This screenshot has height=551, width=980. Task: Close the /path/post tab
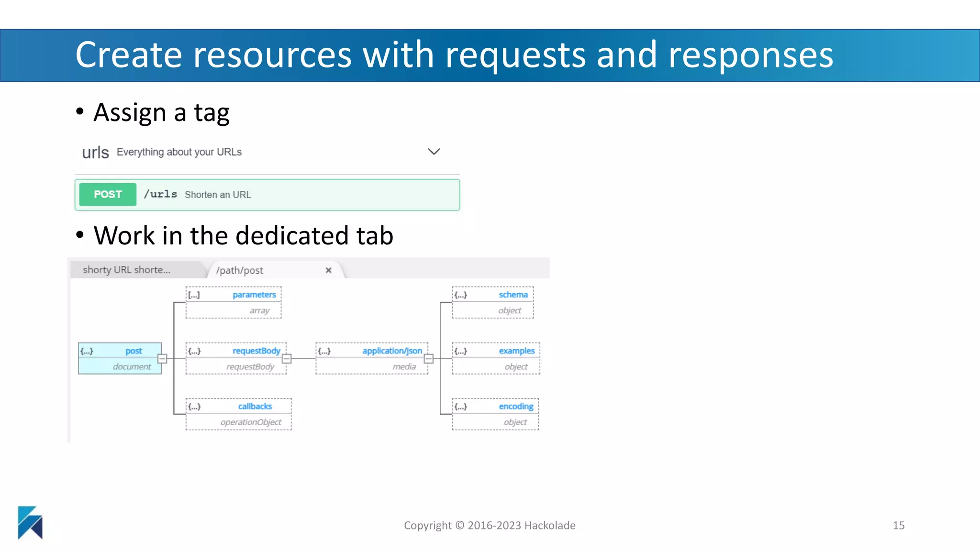(328, 270)
